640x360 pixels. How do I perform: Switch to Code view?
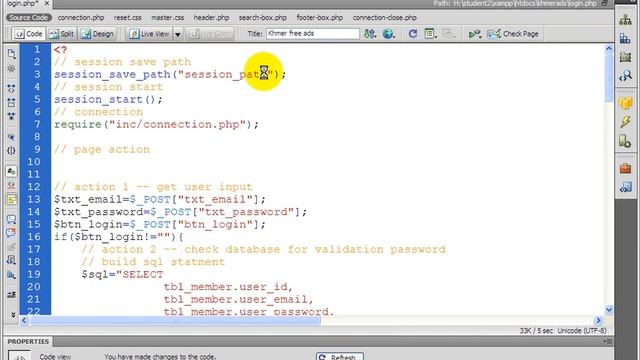[29, 34]
